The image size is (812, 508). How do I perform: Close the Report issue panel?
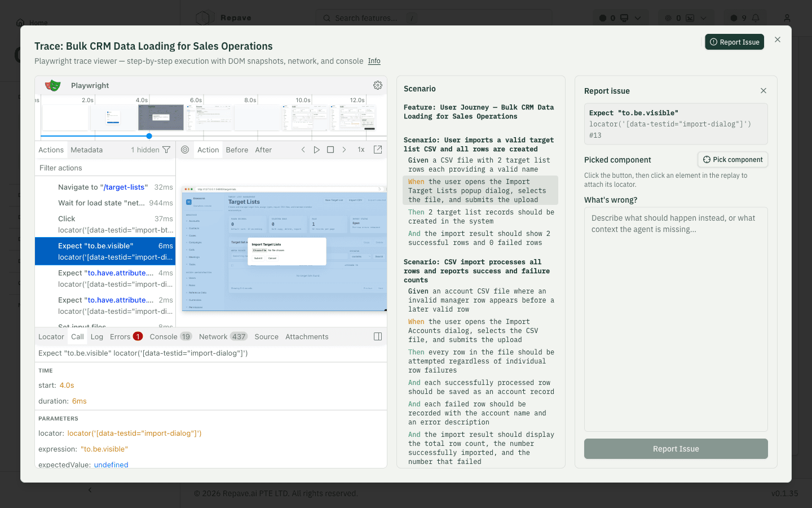(x=764, y=91)
